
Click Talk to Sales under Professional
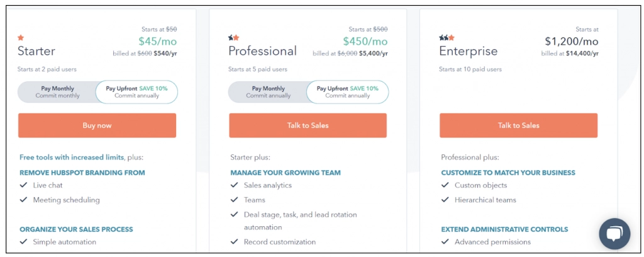[x=308, y=125]
